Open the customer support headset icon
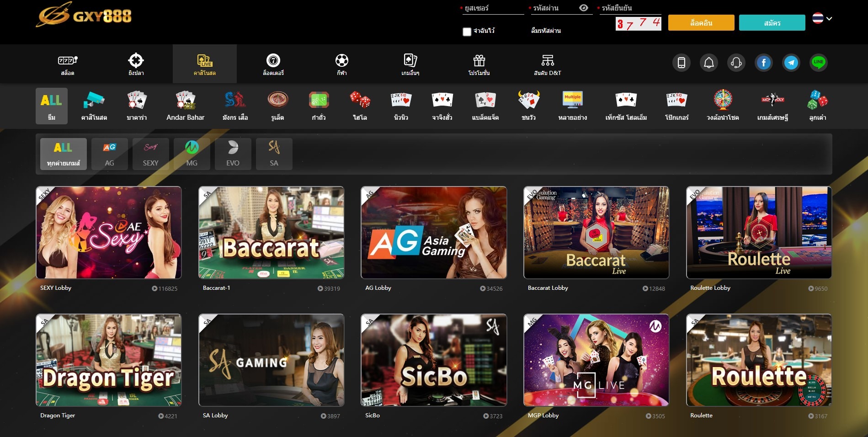The image size is (868, 437). click(736, 63)
